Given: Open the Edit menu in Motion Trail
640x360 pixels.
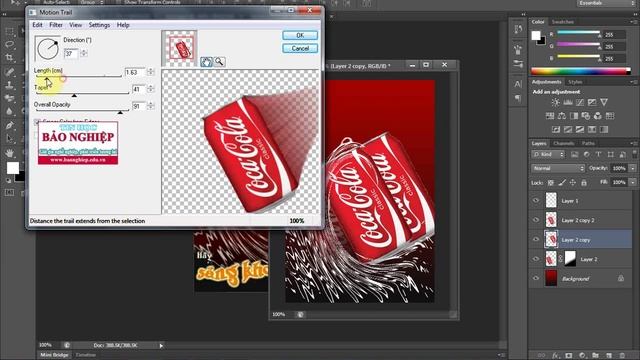Looking at the screenshot, I should tap(37, 25).
